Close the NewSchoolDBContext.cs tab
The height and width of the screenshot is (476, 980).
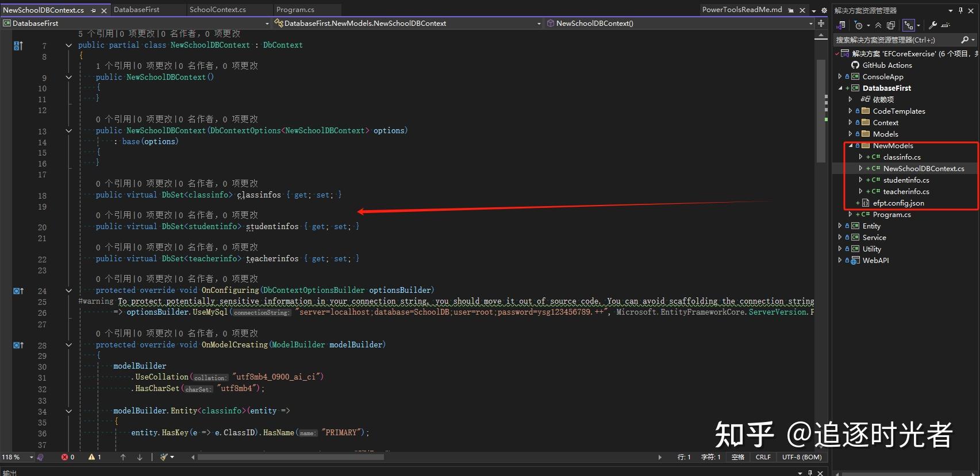tap(104, 10)
